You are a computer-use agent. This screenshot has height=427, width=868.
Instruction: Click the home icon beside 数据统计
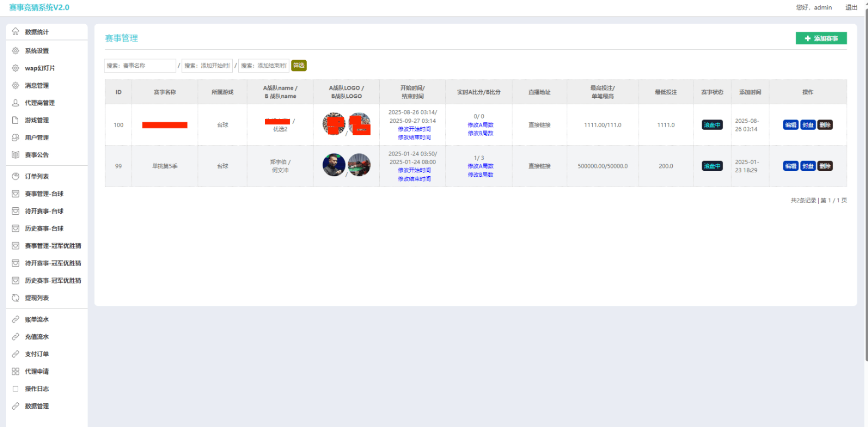16,32
